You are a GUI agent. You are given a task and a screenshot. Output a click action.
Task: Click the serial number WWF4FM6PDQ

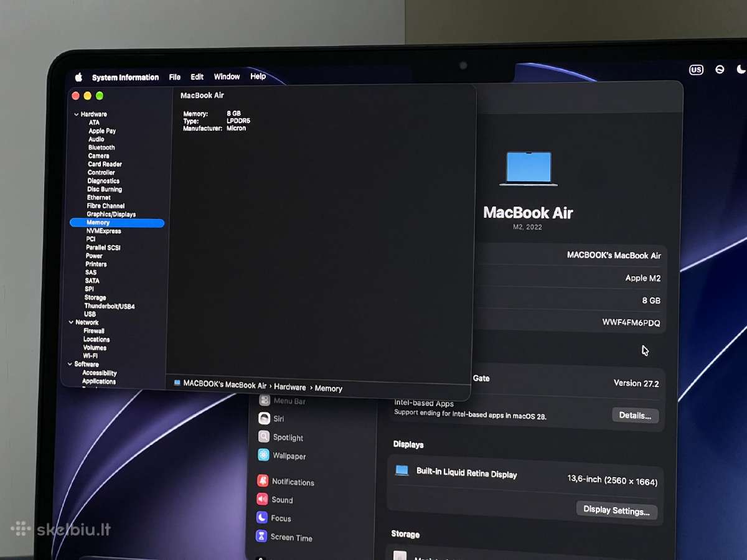pyautogui.click(x=631, y=323)
